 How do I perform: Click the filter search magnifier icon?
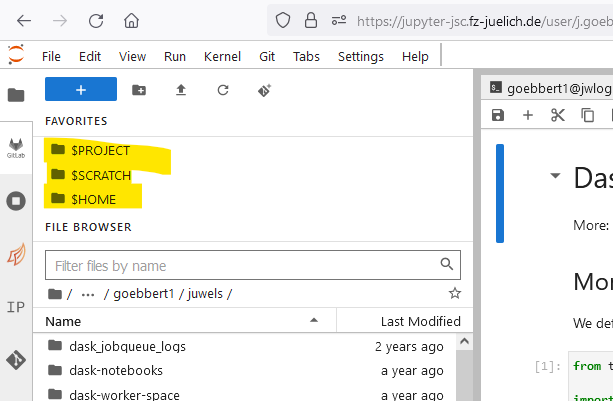click(446, 264)
